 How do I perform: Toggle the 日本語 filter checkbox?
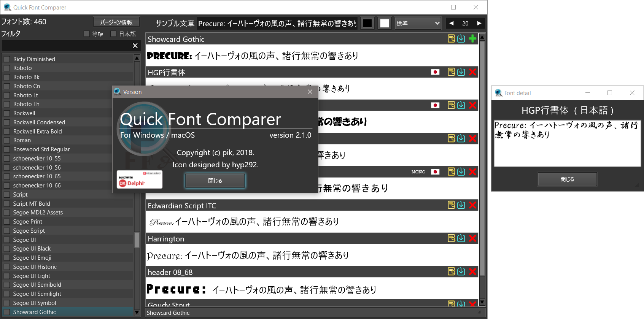pyautogui.click(x=113, y=34)
